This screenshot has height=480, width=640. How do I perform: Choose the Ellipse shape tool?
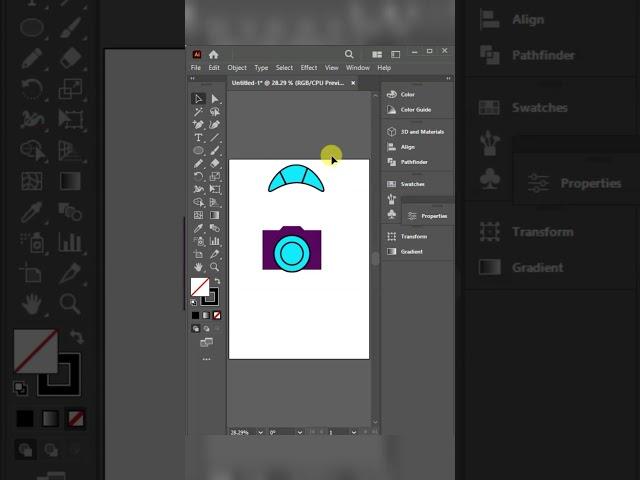(199, 150)
